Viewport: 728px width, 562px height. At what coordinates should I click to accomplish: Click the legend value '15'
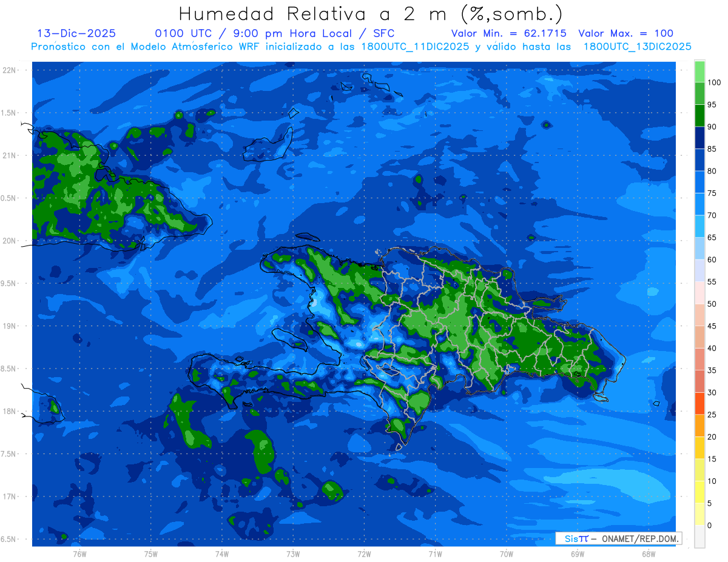[712, 459]
